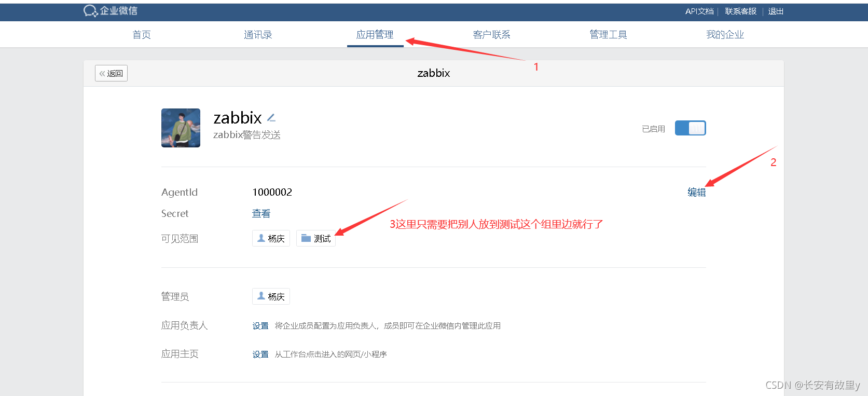Image resolution: width=868 pixels, height=396 pixels.
Task: Click the zabbix app avatar image
Action: point(181,128)
